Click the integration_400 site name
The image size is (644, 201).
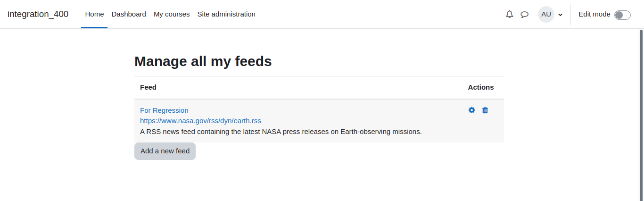[x=38, y=14]
